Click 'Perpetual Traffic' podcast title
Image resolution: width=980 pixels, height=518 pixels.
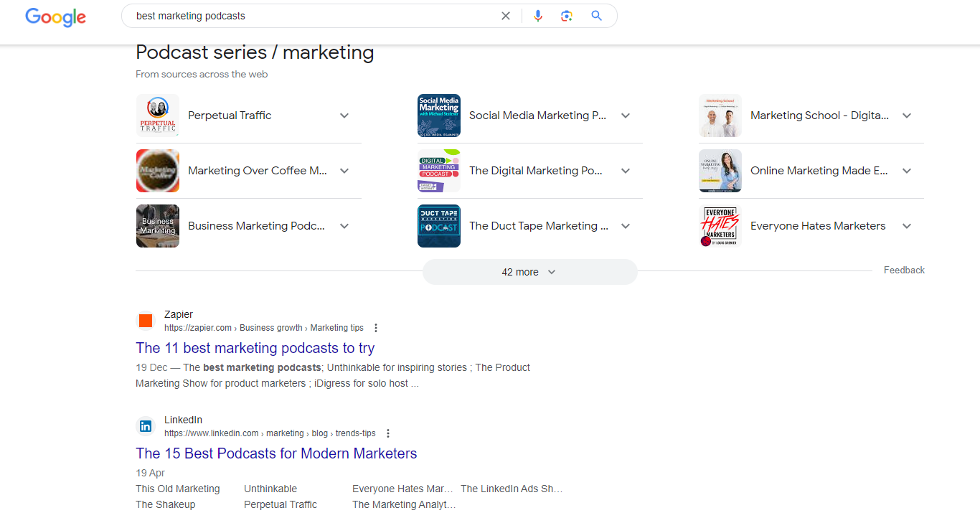click(x=230, y=116)
